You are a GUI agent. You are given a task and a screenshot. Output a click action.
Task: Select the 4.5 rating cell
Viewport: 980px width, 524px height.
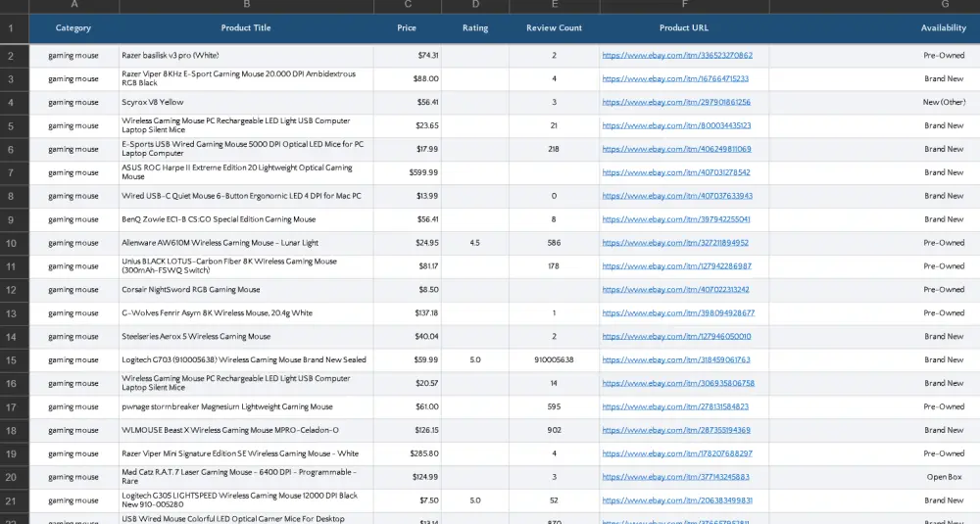pyautogui.click(x=475, y=243)
